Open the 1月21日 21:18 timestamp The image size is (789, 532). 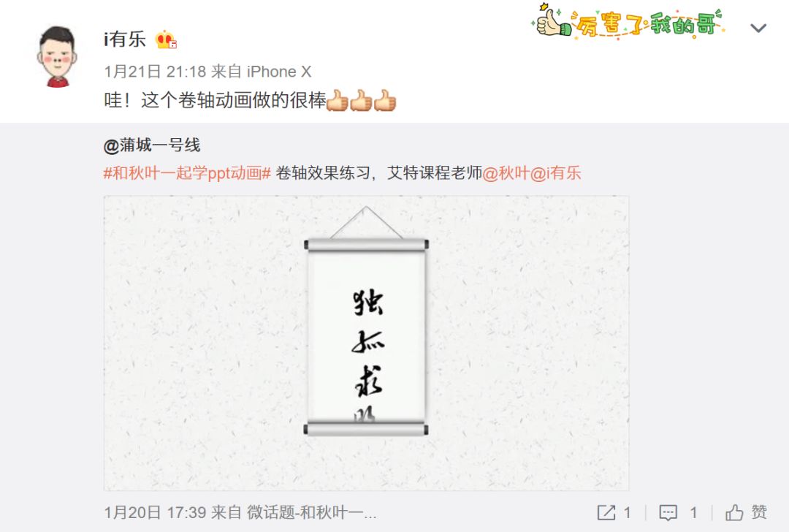click(154, 72)
